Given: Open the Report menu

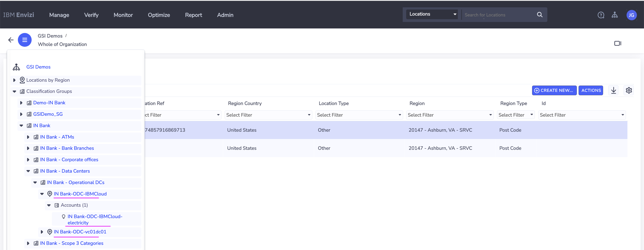Looking at the screenshot, I should (x=194, y=15).
